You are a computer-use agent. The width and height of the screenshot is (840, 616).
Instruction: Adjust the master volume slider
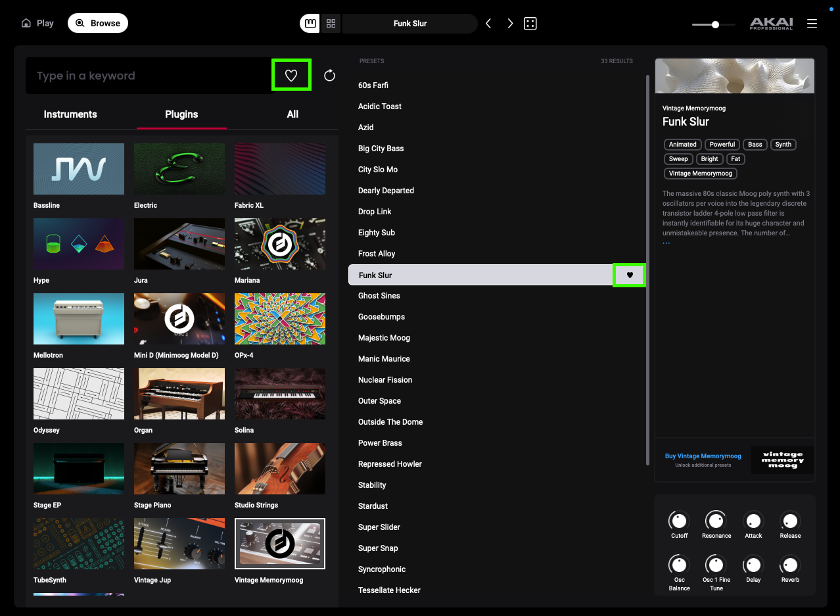coord(714,24)
